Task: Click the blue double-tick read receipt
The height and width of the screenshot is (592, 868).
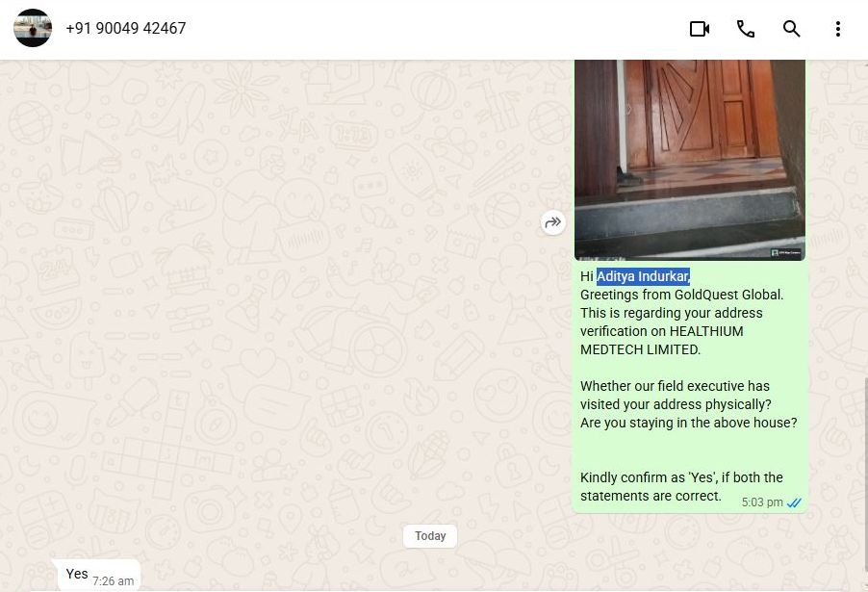Action: [x=794, y=502]
